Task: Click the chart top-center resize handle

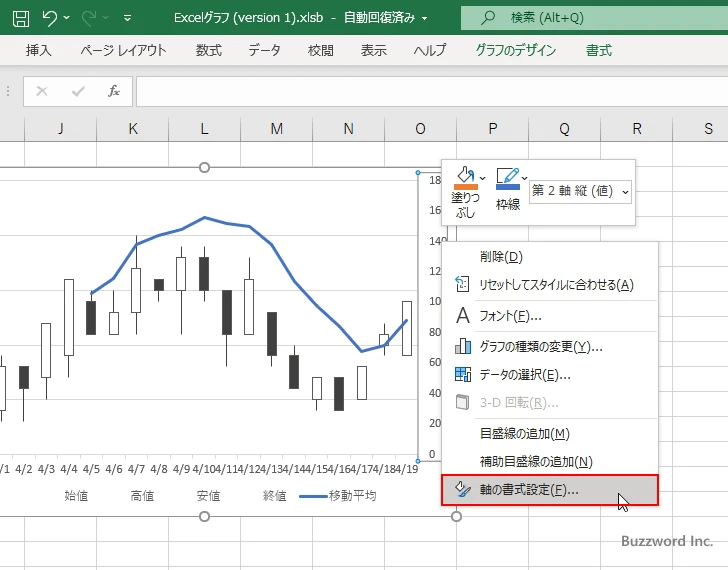Action: click(204, 168)
